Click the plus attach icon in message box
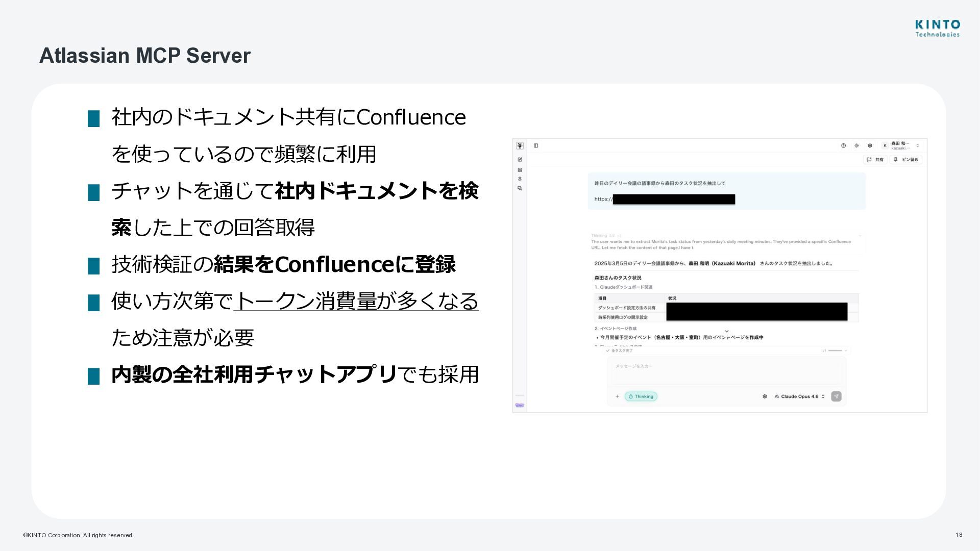 (x=617, y=396)
